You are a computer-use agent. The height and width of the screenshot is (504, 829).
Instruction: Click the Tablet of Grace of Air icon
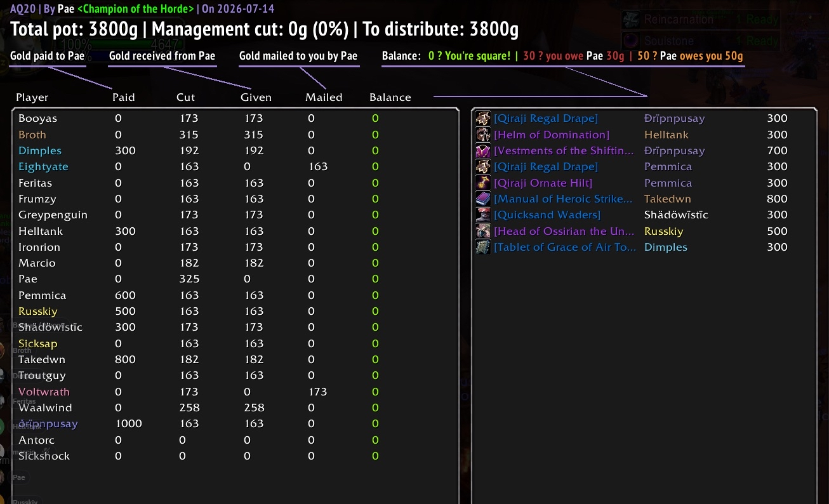483,247
